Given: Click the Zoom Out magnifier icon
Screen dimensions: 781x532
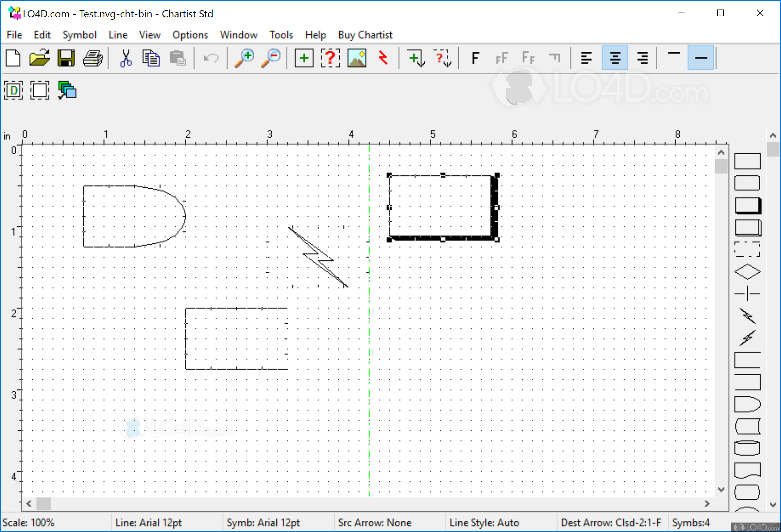Looking at the screenshot, I should [x=271, y=58].
